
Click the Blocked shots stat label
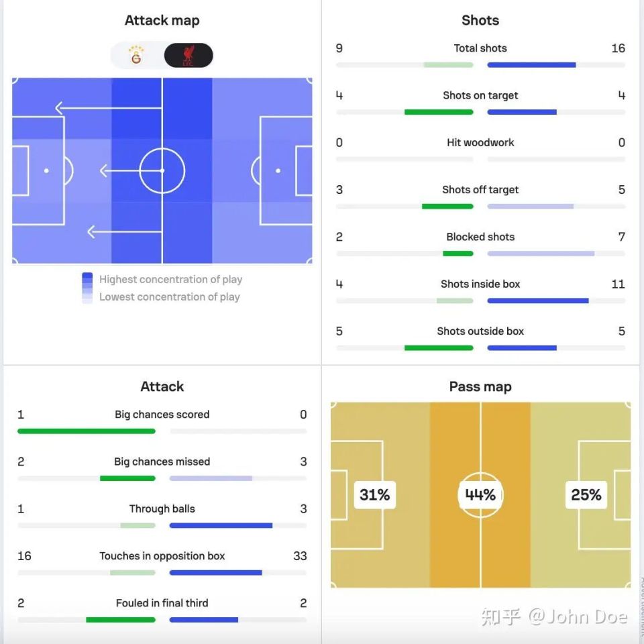click(480, 237)
